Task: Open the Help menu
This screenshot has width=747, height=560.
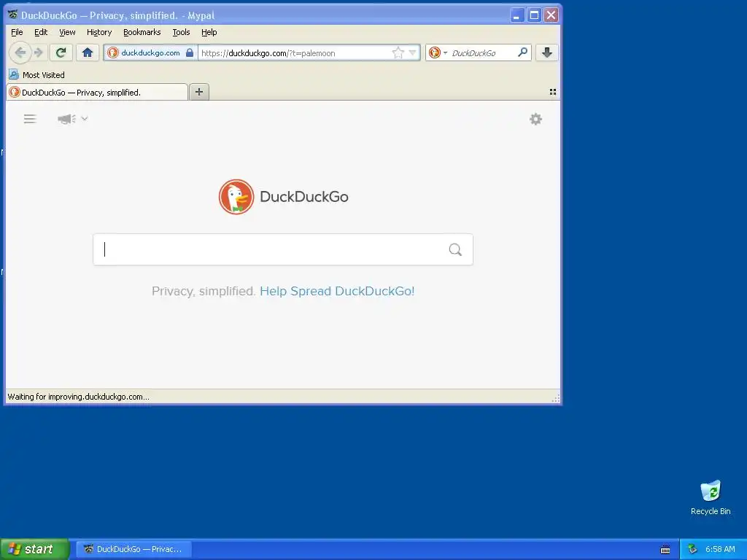Action: tap(209, 32)
